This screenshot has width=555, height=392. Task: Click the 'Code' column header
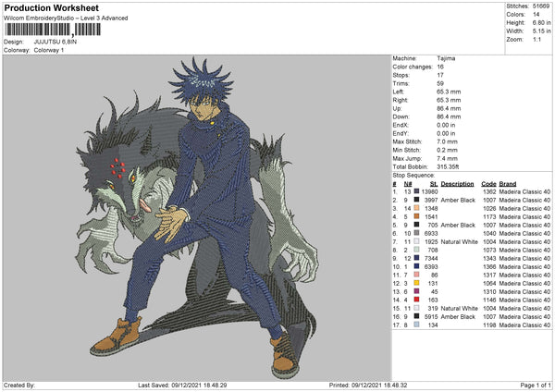(488, 184)
